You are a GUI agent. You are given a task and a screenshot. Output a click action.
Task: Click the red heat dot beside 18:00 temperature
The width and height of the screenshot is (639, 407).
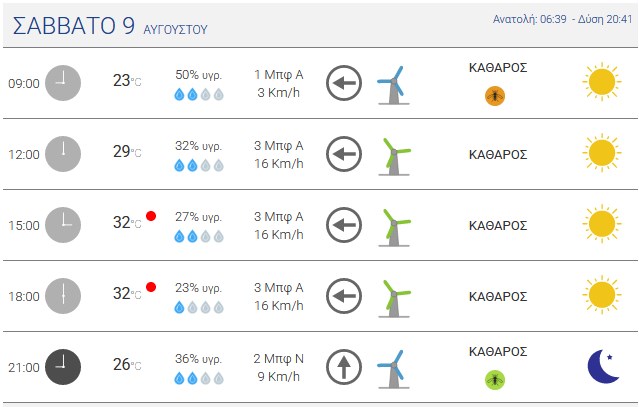tap(151, 287)
